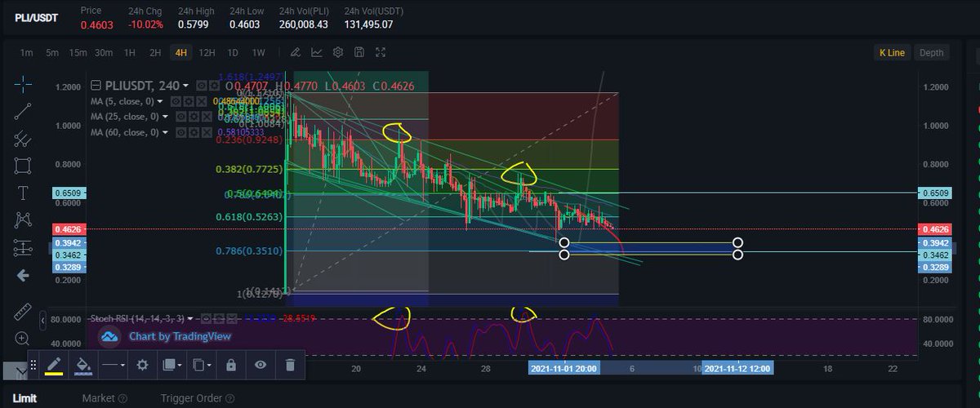This screenshot has width=980, height=408.
Task: Switch to Depth chart view
Action: pyautogui.click(x=931, y=53)
